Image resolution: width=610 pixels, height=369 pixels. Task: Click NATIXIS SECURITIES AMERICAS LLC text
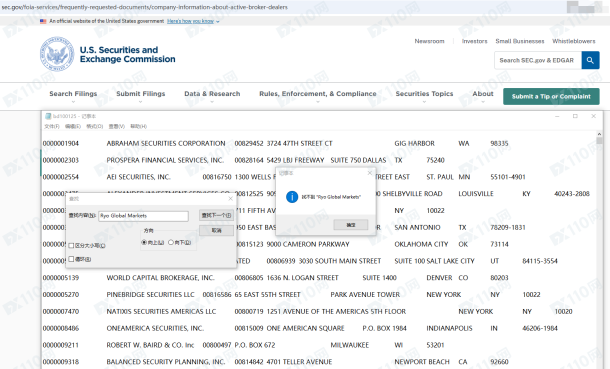[x=161, y=311]
